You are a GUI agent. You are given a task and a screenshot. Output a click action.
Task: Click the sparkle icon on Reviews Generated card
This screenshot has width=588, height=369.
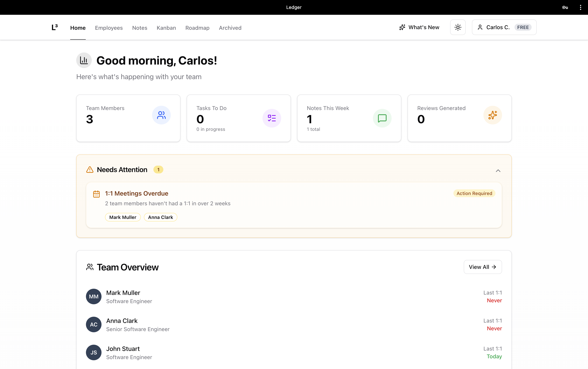[493, 115]
